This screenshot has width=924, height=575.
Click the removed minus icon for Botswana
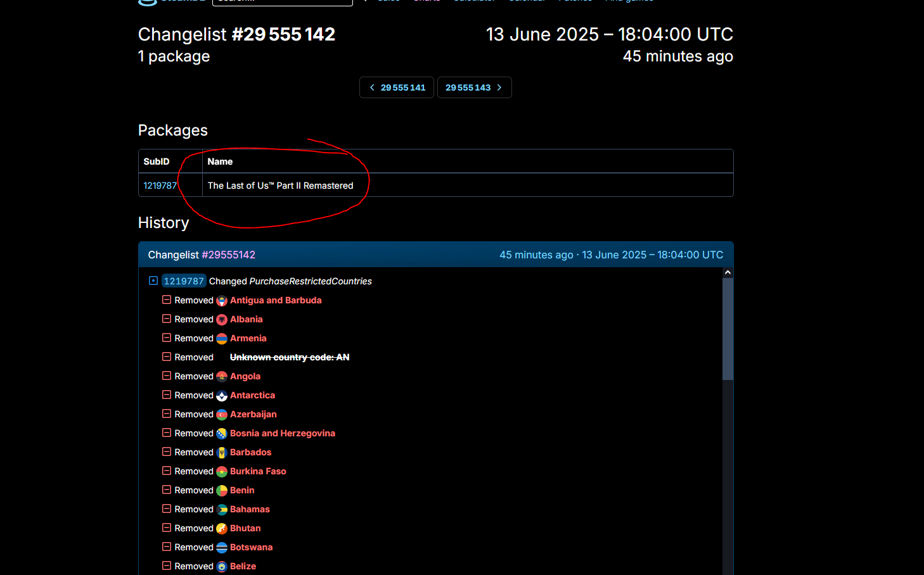coord(167,547)
